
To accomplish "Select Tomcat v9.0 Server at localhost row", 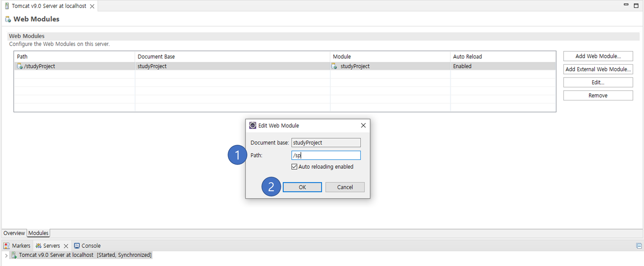I will click(81, 255).
